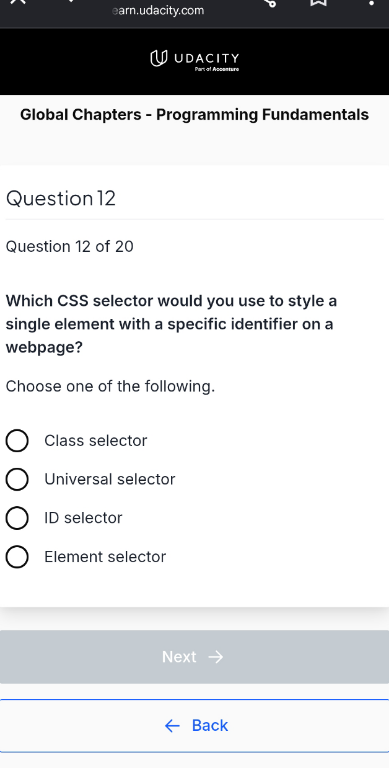
Task: Expand the page info chevron in browser bar
Action: coord(72,1)
